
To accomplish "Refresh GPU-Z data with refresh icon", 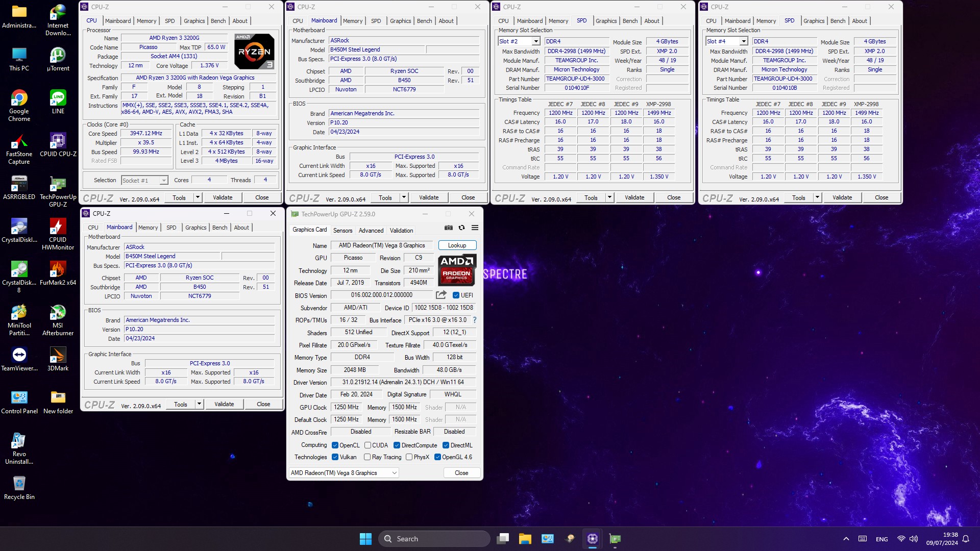I will [x=461, y=228].
